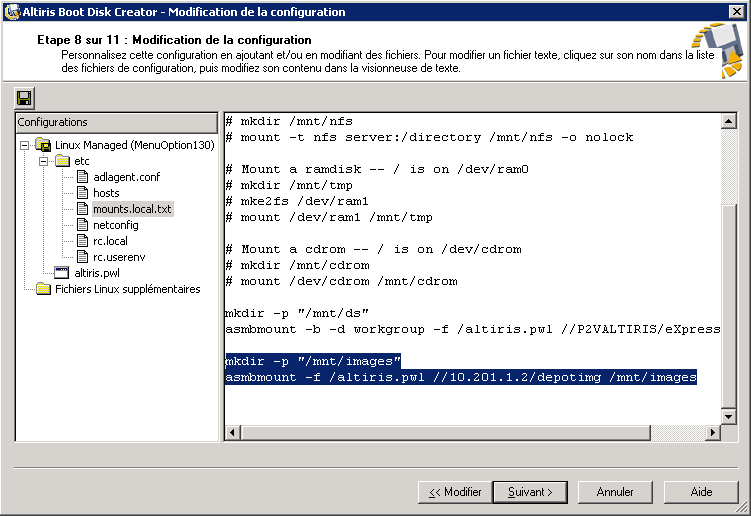Click the mounts.local.txt file icon
This screenshot has width=751, height=516.
coord(83,209)
